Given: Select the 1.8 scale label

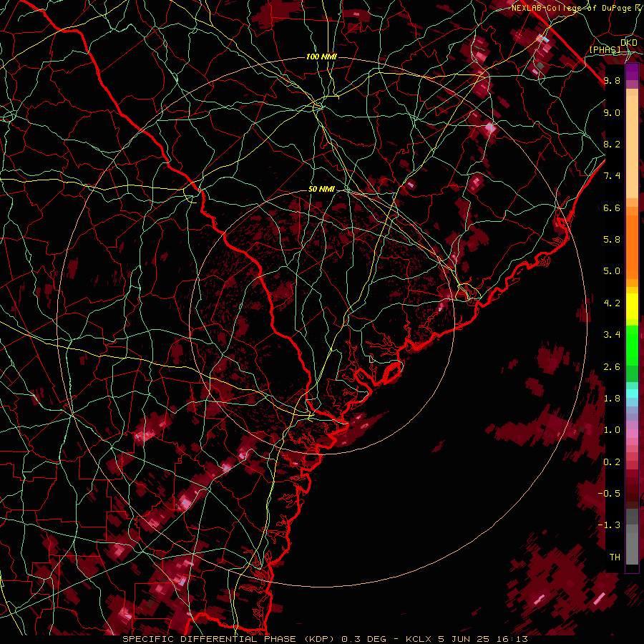Looking at the screenshot, I should 612,399.
